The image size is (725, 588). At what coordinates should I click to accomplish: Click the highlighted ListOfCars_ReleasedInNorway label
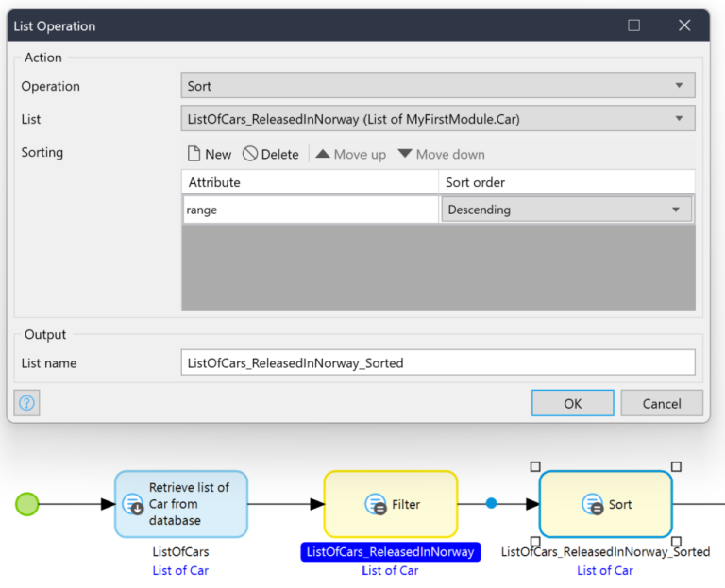(391, 552)
